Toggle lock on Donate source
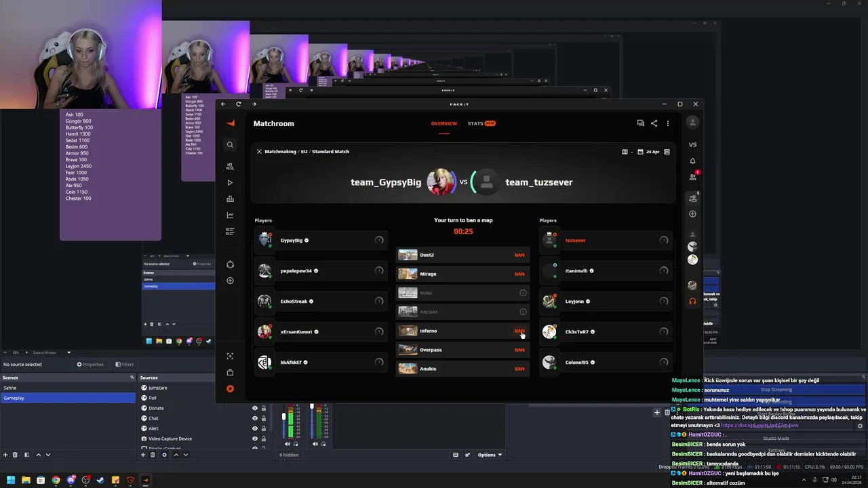 (x=264, y=408)
